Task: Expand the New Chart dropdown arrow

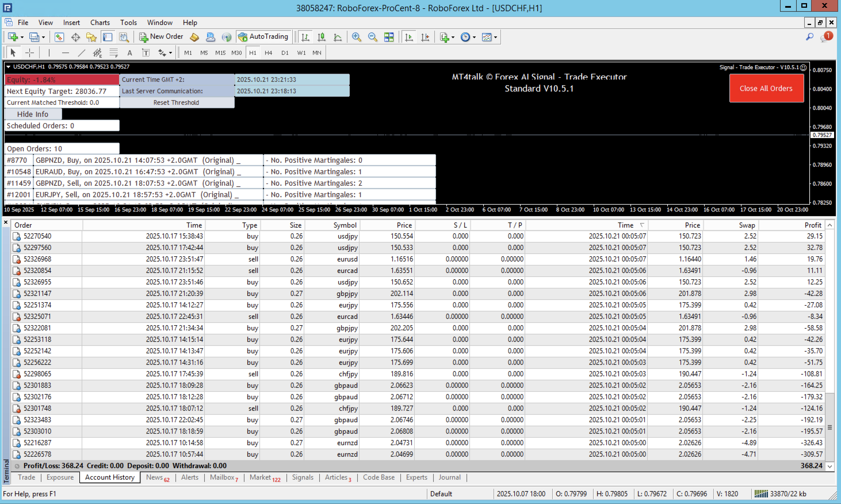Action: (22, 37)
